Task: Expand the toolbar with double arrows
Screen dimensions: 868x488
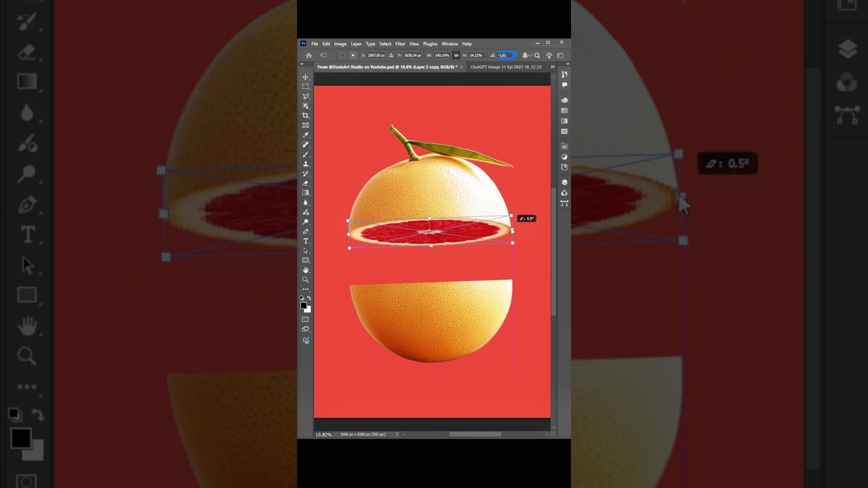Action: pos(302,64)
